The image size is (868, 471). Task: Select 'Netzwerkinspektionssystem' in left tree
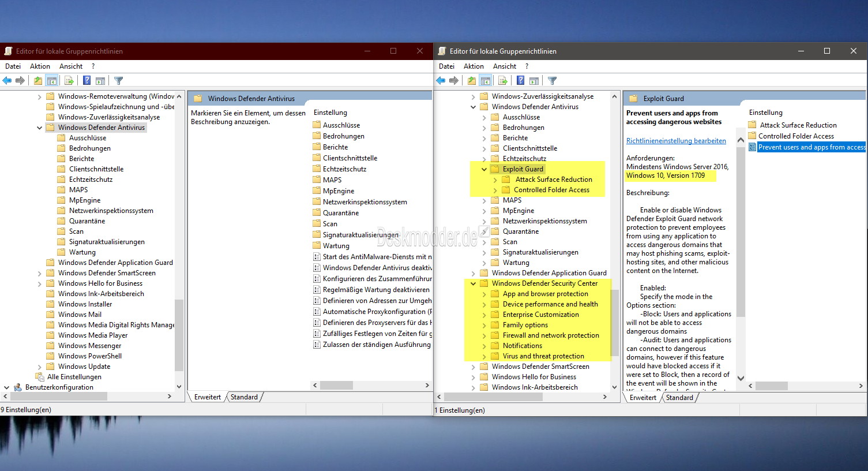(111, 211)
